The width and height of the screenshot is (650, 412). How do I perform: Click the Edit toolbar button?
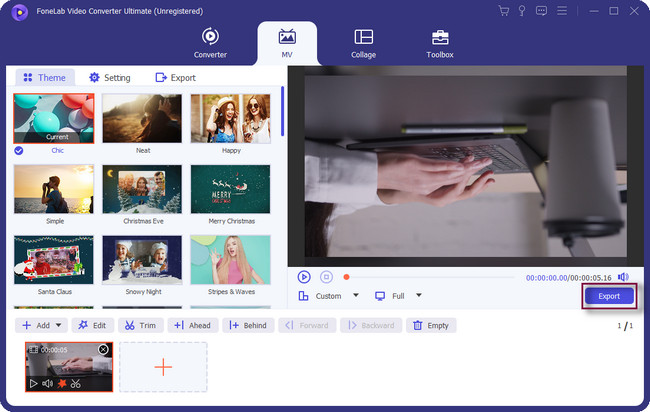[x=92, y=325]
